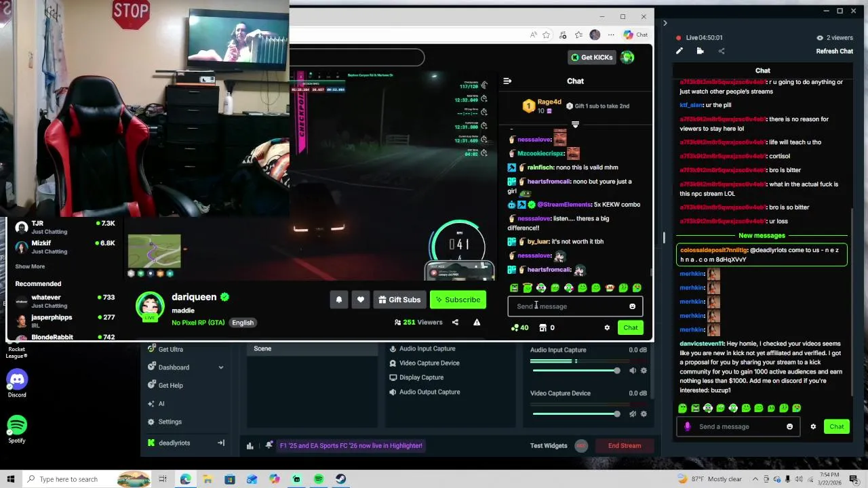This screenshot has height=488, width=868.
Task: Click Refresh Chat in Streamlabs
Action: coord(834,51)
